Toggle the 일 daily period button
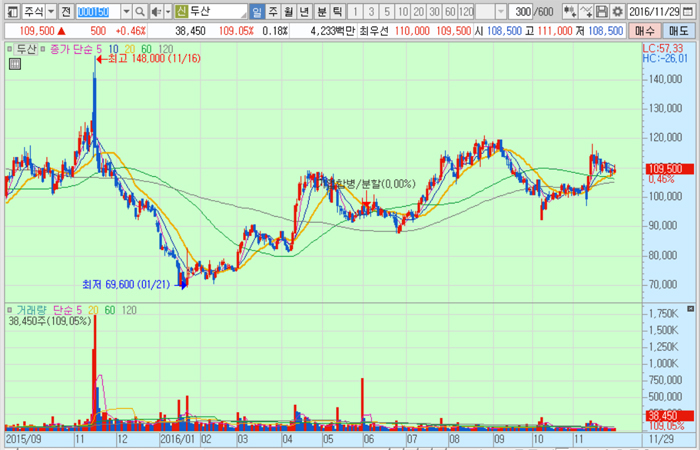700x450 pixels. coord(258,11)
